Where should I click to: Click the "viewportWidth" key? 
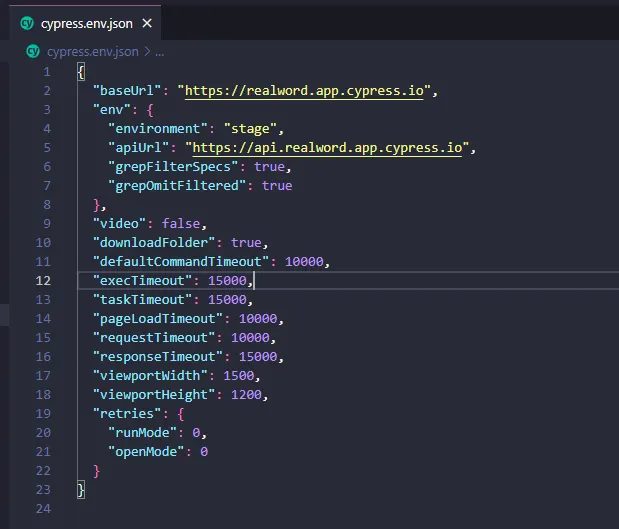coord(150,376)
